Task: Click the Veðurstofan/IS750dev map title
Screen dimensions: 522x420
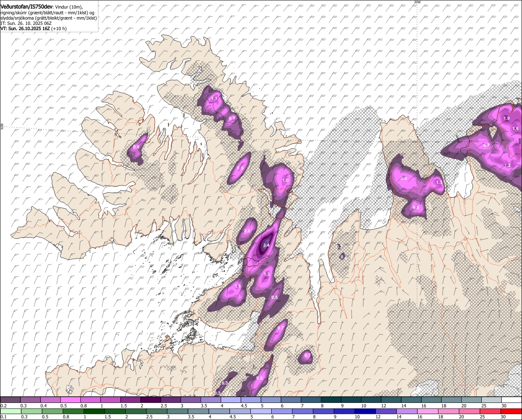Action: point(26,7)
